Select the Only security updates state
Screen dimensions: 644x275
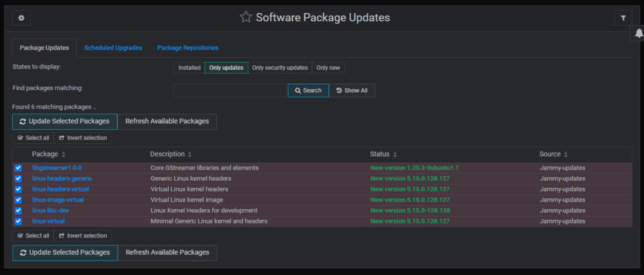pyautogui.click(x=280, y=68)
